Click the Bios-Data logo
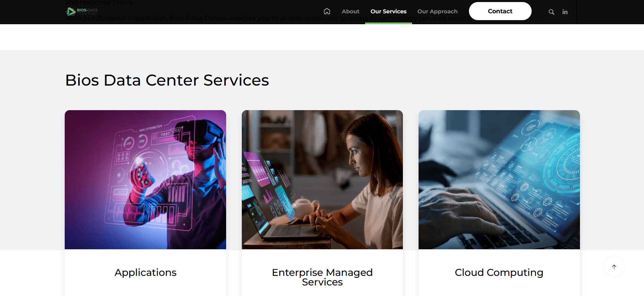644x296 pixels. coord(82,11)
